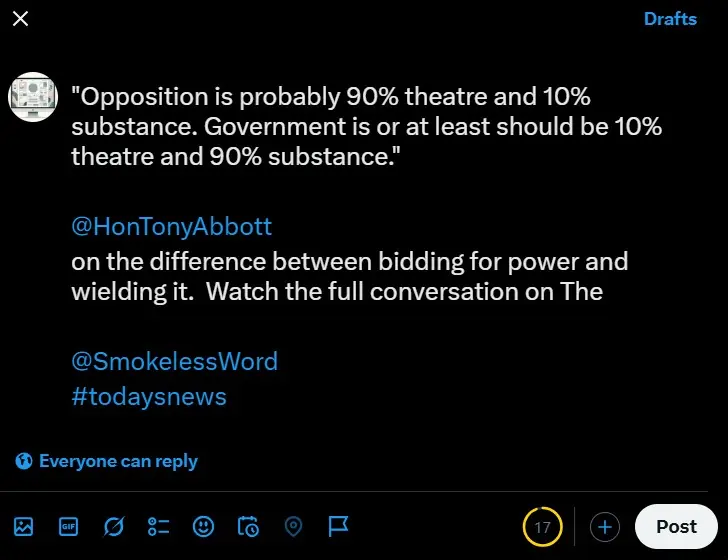Click the @HonTonyAbbott mention
Viewport: 728px width, 560px height.
tap(171, 226)
